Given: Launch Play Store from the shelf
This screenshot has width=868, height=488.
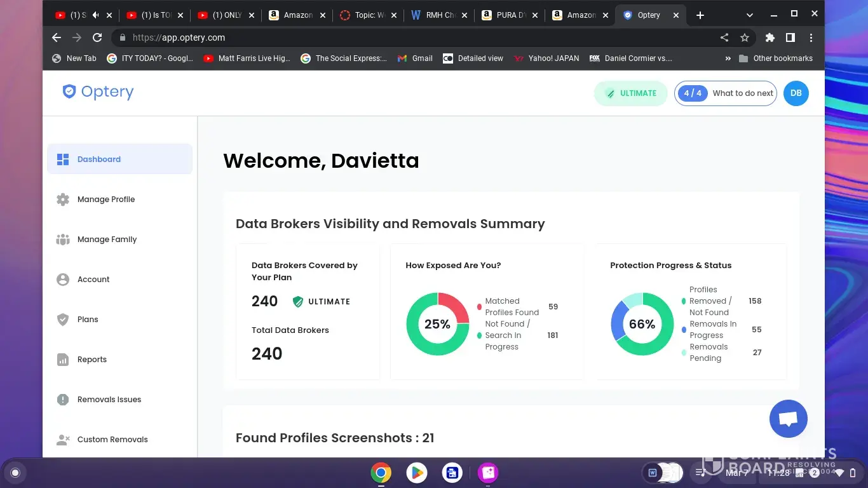Looking at the screenshot, I should pyautogui.click(x=417, y=473).
